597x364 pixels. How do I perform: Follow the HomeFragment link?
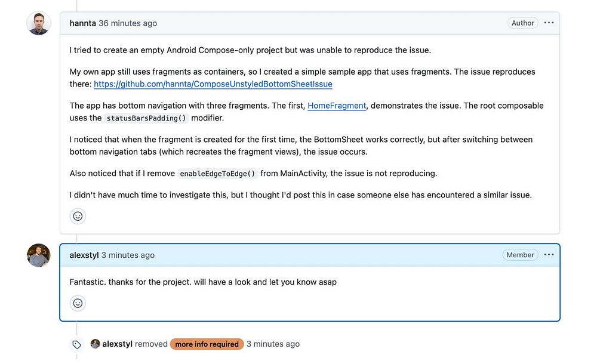pos(337,106)
